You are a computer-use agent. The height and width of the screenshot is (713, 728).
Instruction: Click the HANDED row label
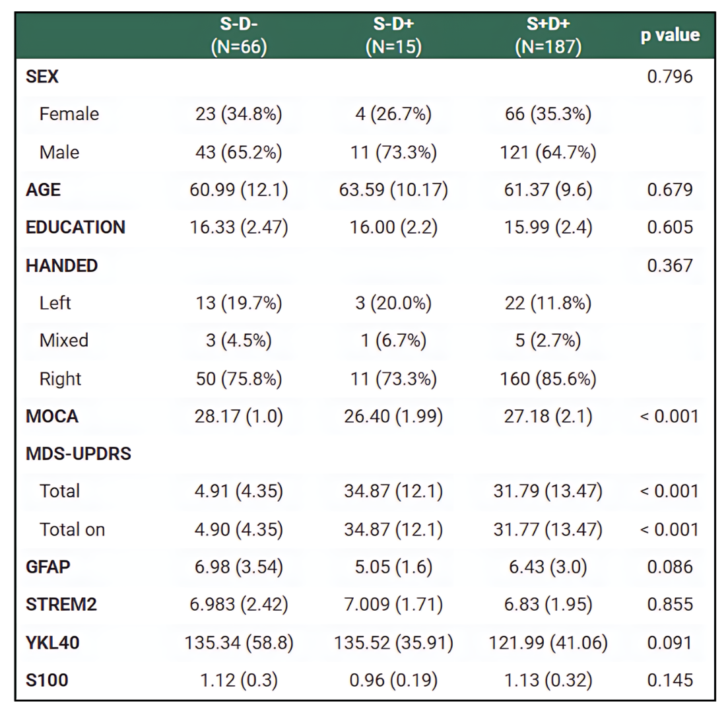coord(62,265)
